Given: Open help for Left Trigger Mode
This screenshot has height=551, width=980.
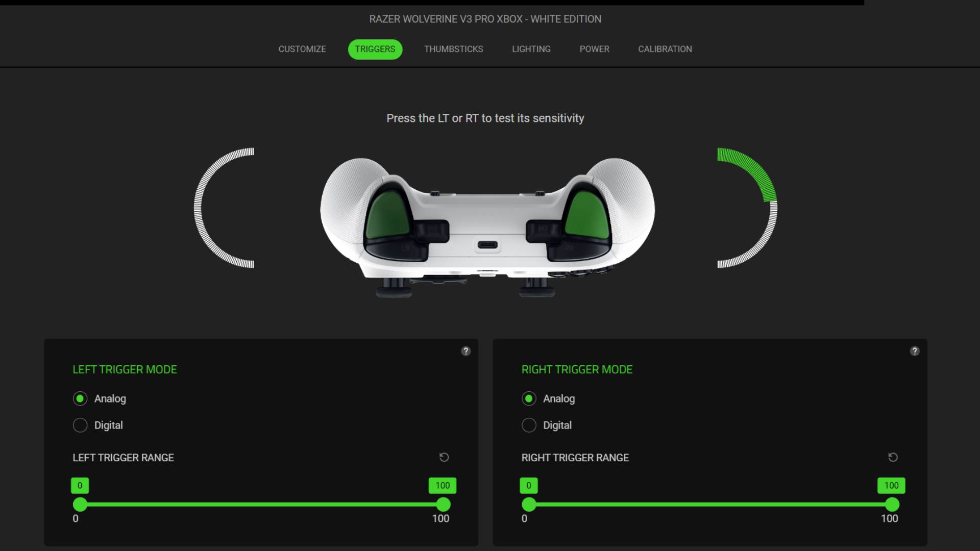Looking at the screenshot, I should [x=465, y=351].
